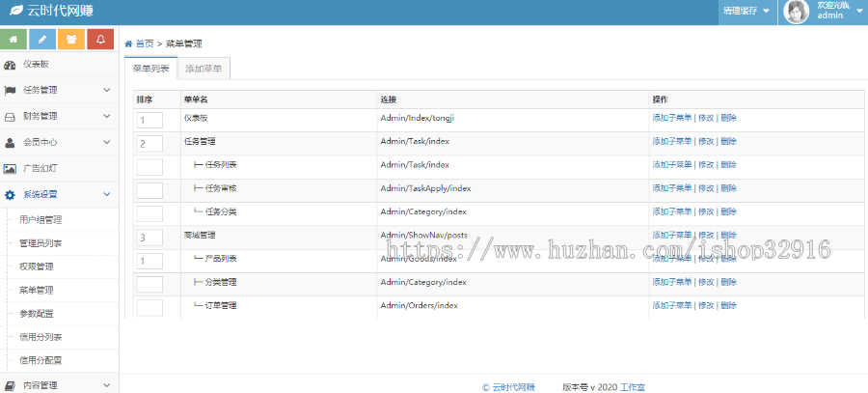Open 管理员列表 in the sidebar
Viewport: 868px width, 393px height.
click(41, 243)
